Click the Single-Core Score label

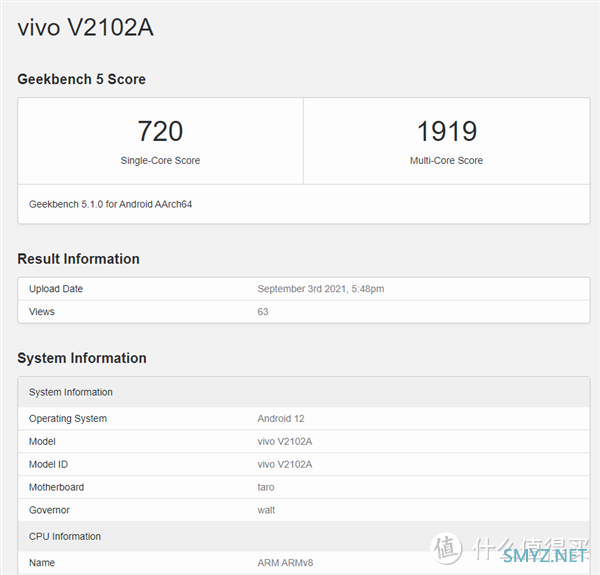click(x=160, y=160)
